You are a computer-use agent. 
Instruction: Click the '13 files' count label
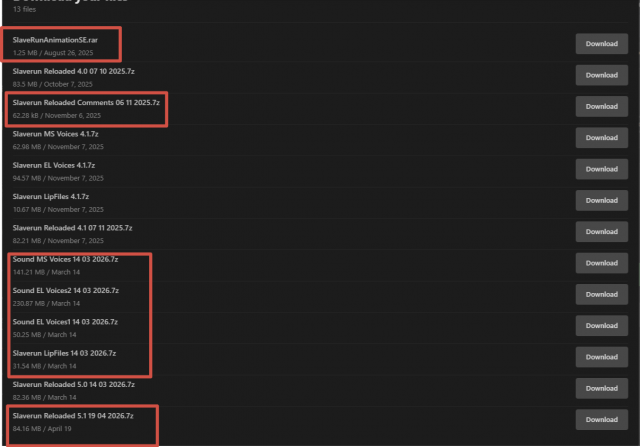(24, 9)
